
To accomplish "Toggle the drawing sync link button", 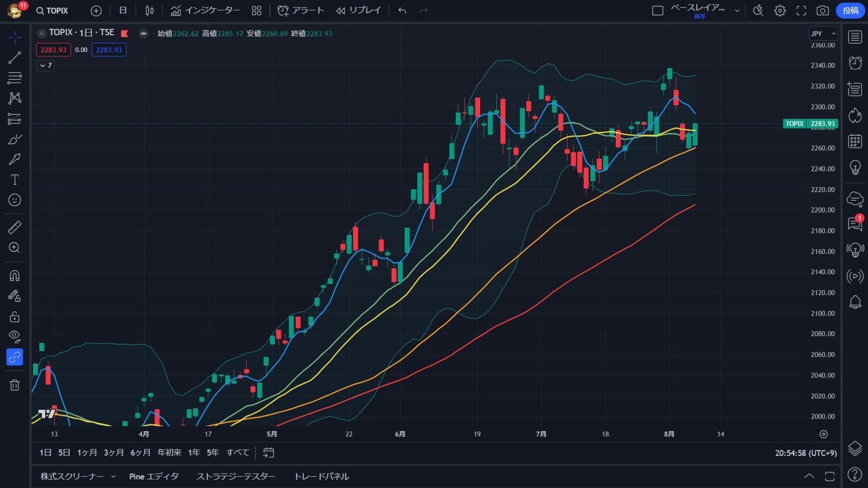I will click(15, 357).
